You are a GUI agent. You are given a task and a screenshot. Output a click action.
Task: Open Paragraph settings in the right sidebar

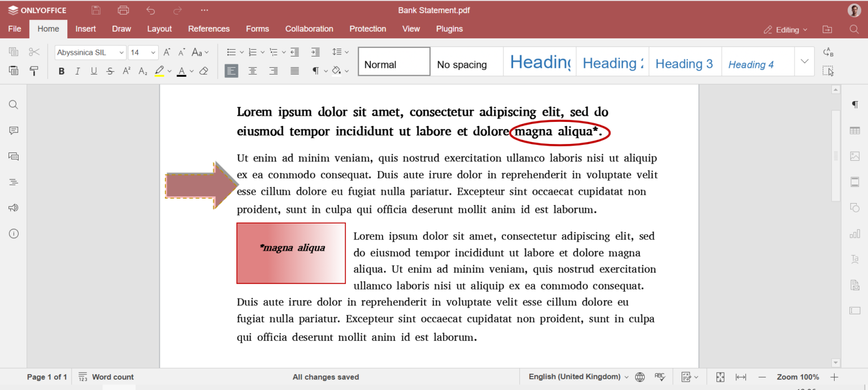coord(854,104)
